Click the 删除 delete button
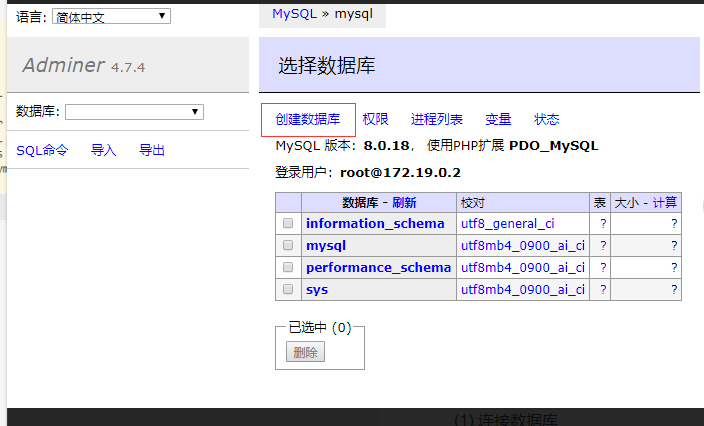The width and height of the screenshot is (704, 426). coord(305,352)
